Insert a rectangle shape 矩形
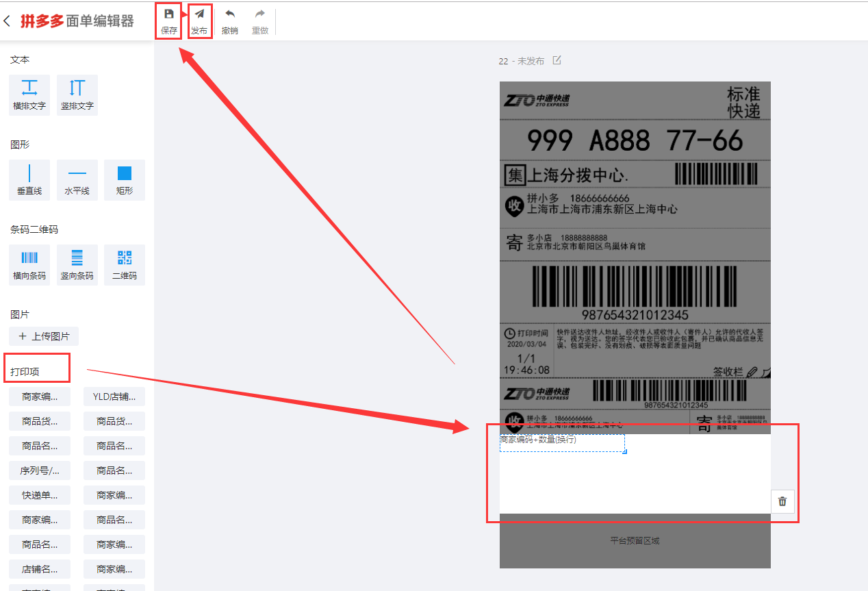The image size is (868, 591). pos(125,180)
